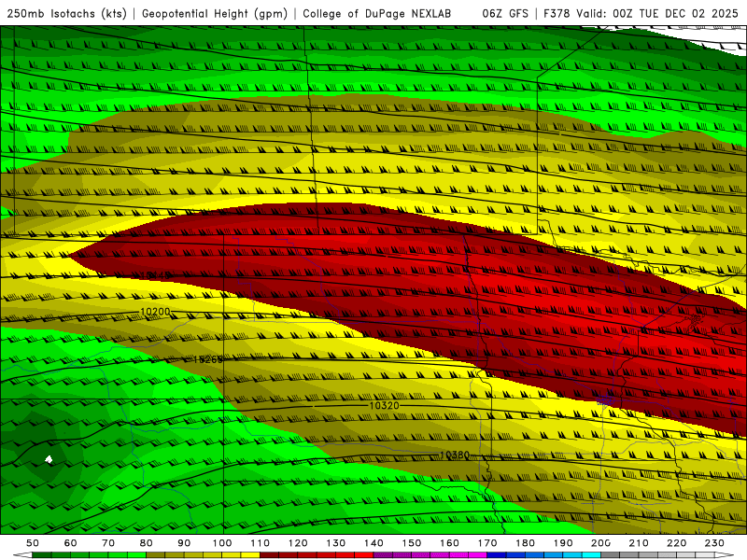Click the 230 knot color bar label
Image resolution: width=747 pixels, height=560 pixels.
[714, 543]
